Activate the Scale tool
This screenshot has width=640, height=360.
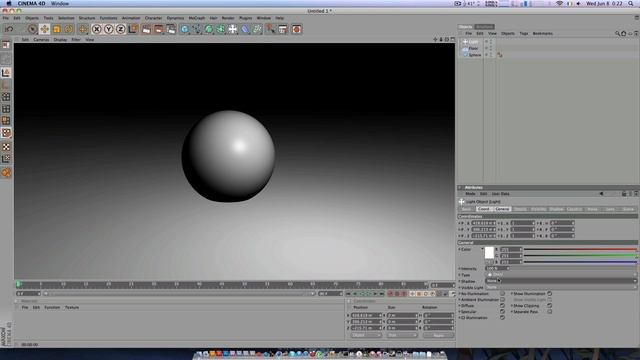tap(56, 29)
